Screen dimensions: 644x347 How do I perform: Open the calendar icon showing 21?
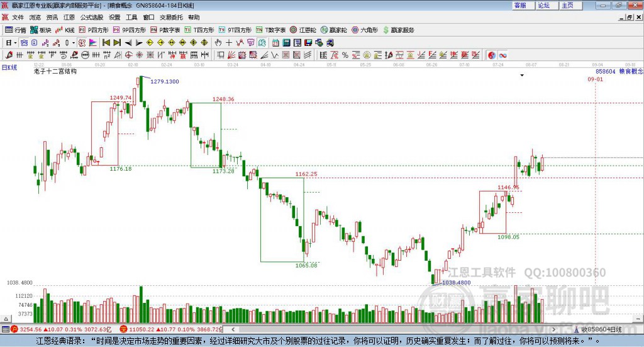click(x=275, y=43)
